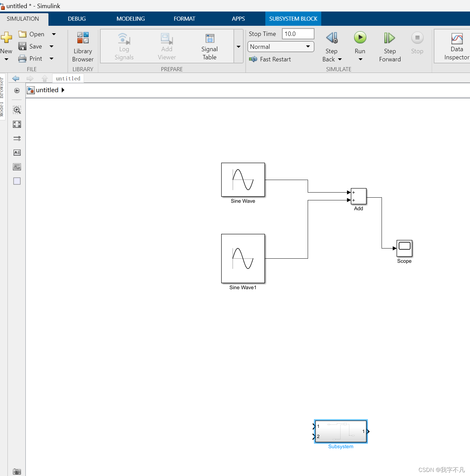Image resolution: width=470 pixels, height=476 pixels.
Task: Select the Subsystem block
Action: click(x=341, y=431)
